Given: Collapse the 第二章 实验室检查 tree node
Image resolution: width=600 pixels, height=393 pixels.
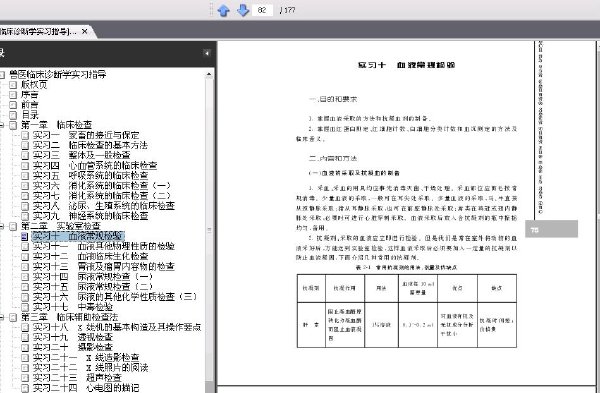Looking at the screenshot, I should pos(2,226).
